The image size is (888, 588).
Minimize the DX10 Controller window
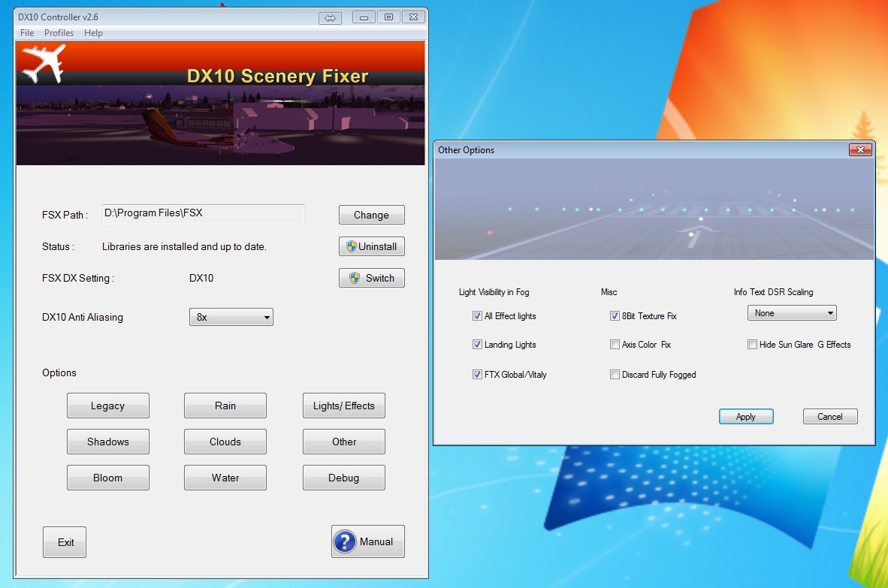click(x=364, y=17)
